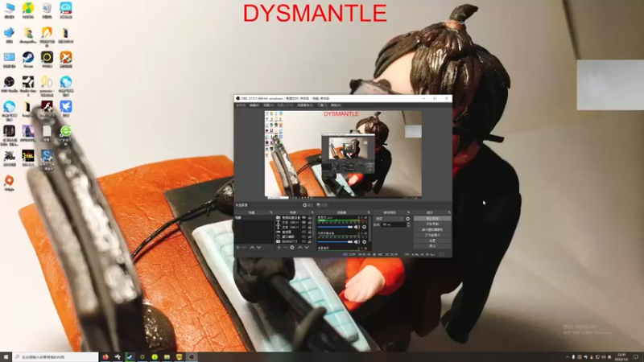Image resolution: width=644 pixels, height=362 pixels.
Task: Adjust transition duration stepper arrows
Action: (408, 224)
